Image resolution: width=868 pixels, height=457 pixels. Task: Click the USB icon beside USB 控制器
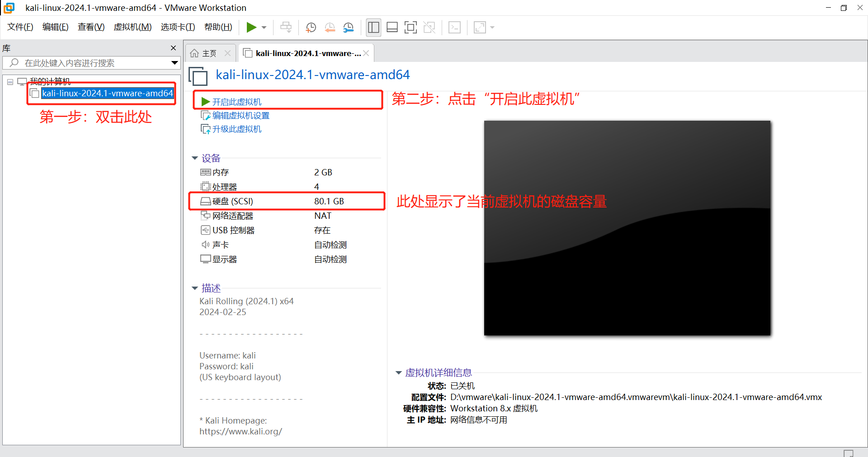point(206,230)
